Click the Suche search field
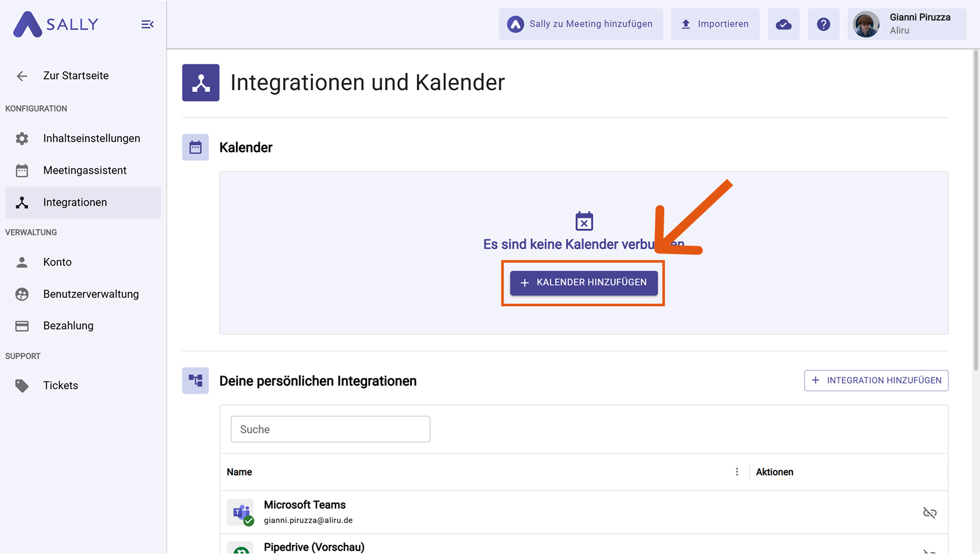980x554 pixels. (330, 429)
